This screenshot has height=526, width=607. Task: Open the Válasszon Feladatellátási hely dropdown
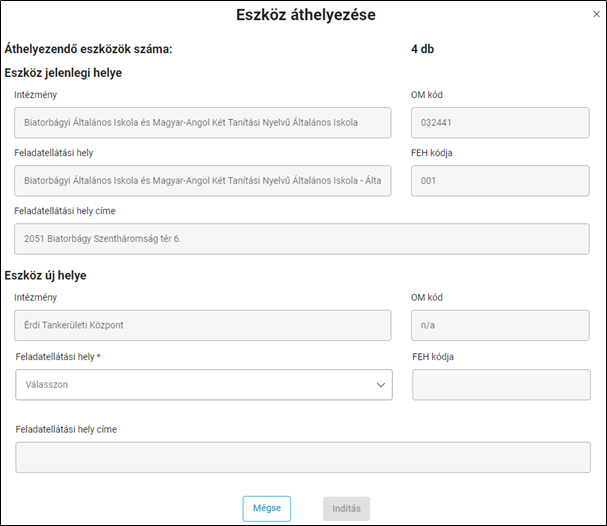[x=204, y=384]
